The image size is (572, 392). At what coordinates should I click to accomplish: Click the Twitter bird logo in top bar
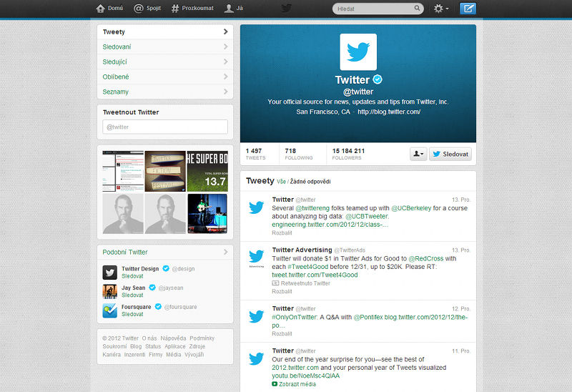point(287,8)
